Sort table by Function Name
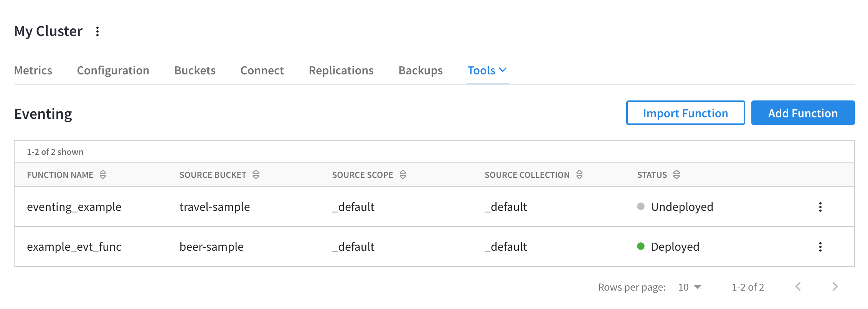868x309 pixels. [102, 175]
